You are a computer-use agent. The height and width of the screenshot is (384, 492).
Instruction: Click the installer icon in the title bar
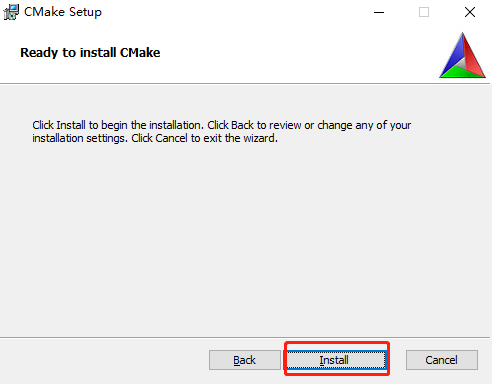coord(11,12)
